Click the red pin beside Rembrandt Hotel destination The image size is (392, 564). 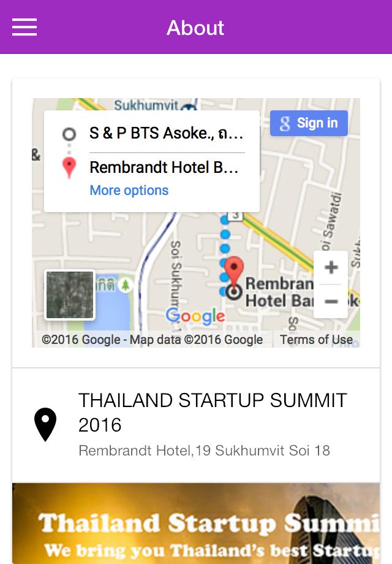pos(69,167)
